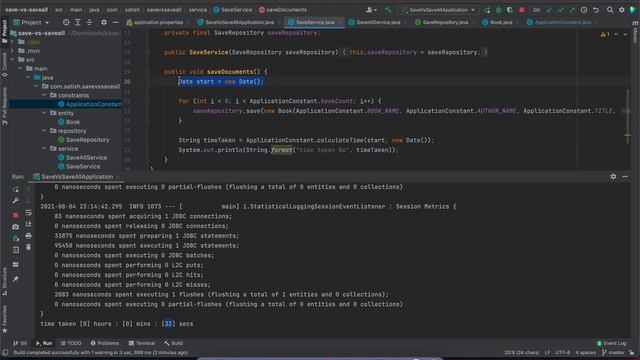The image size is (640, 360).
Task: Click the pin tab icon in Run panel
Action: point(16,279)
